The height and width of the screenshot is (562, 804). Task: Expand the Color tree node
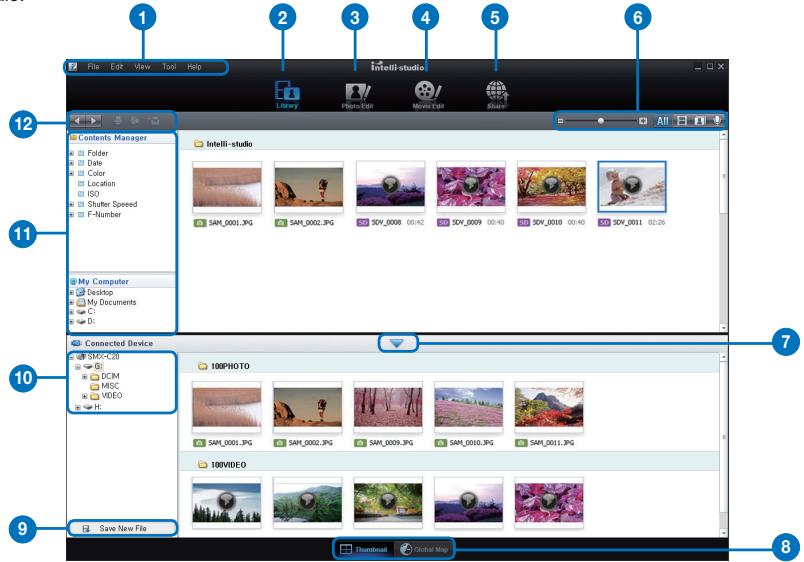72,173
